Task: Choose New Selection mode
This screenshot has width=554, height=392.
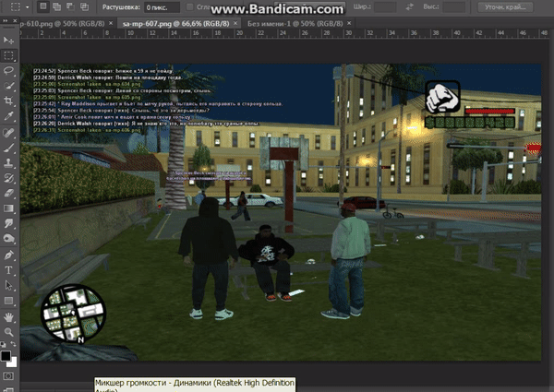Action: tap(43, 6)
